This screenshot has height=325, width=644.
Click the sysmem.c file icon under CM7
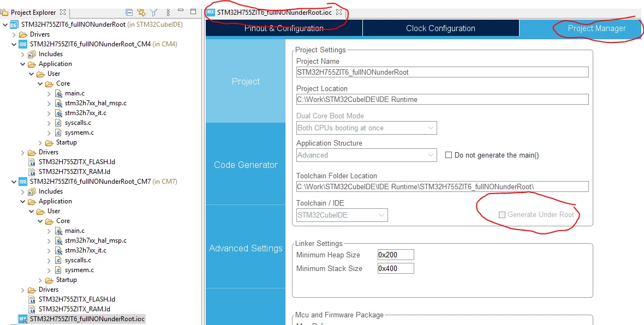58,270
